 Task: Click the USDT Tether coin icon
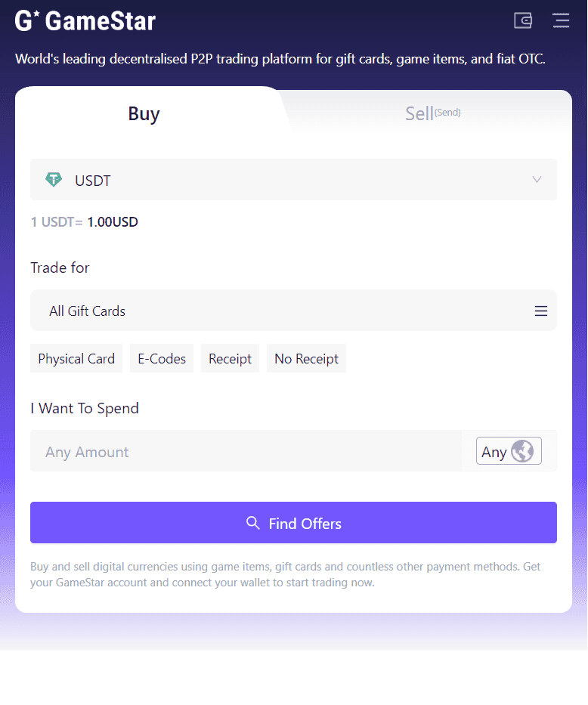click(54, 179)
